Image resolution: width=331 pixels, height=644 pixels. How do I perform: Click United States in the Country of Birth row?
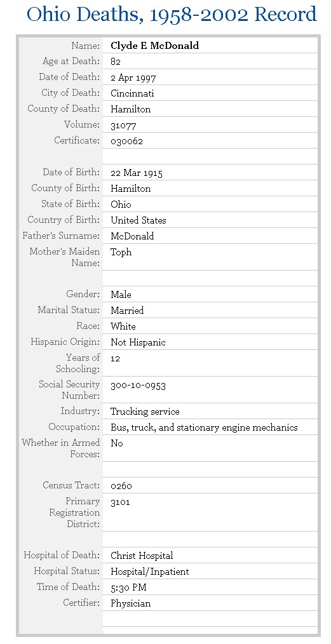coord(138,220)
